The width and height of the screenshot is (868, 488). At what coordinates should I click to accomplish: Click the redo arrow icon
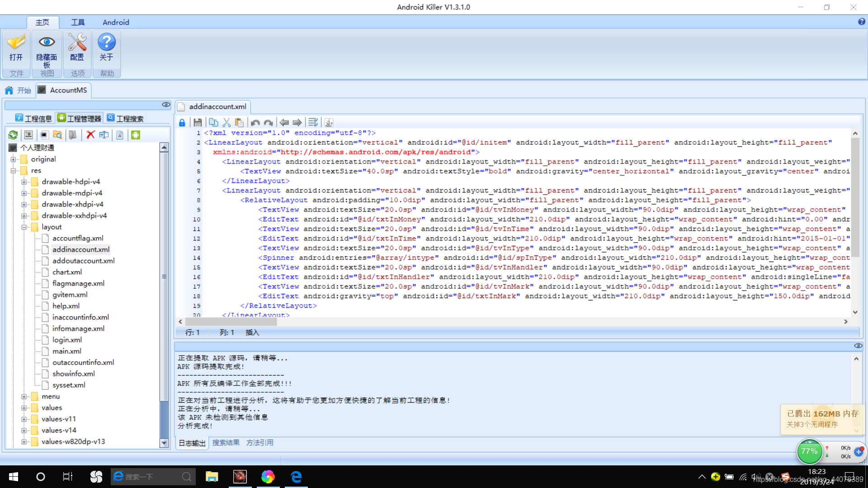tap(269, 122)
